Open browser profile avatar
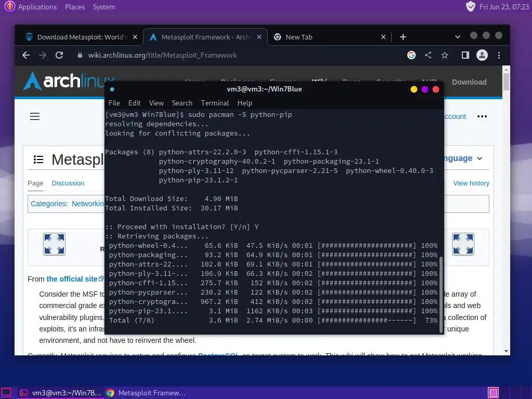Viewport: 532px width, 399px height. 482,55
